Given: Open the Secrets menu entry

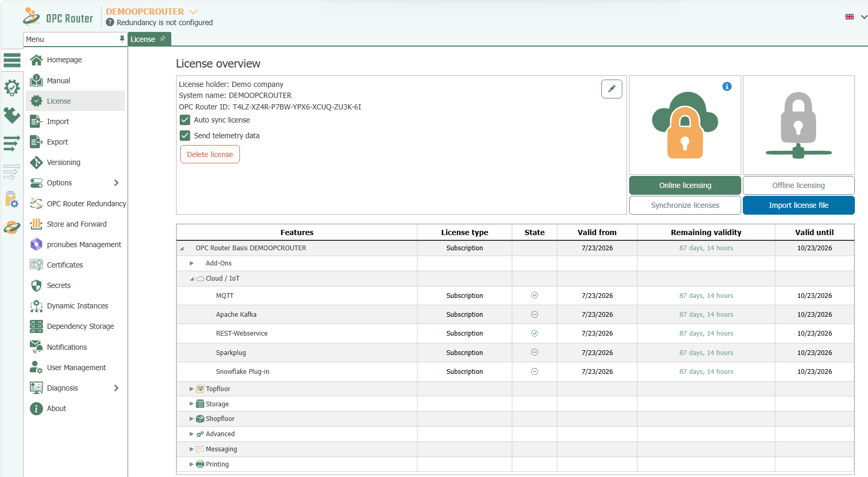Looking at the screenshot, I should (x=75, y=285).
